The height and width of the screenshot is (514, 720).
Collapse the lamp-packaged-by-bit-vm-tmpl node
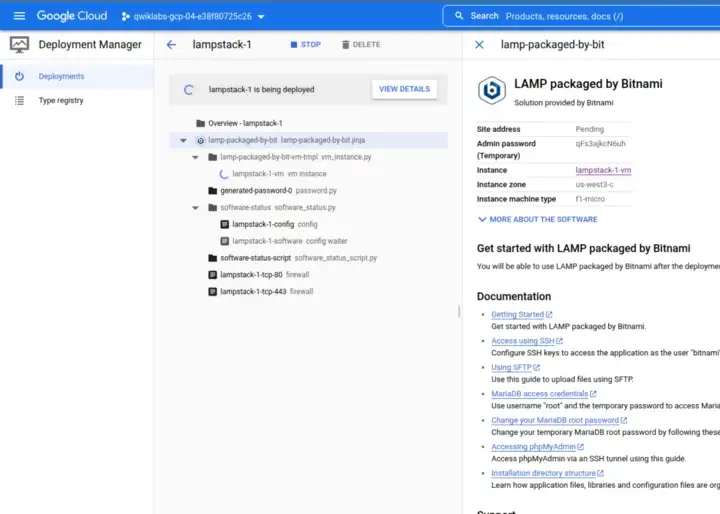(x=195, y=157)
